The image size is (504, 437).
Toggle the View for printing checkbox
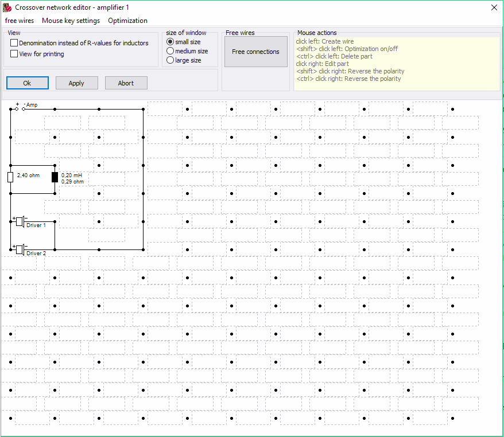pyautogui.click(x=14, y=54)
